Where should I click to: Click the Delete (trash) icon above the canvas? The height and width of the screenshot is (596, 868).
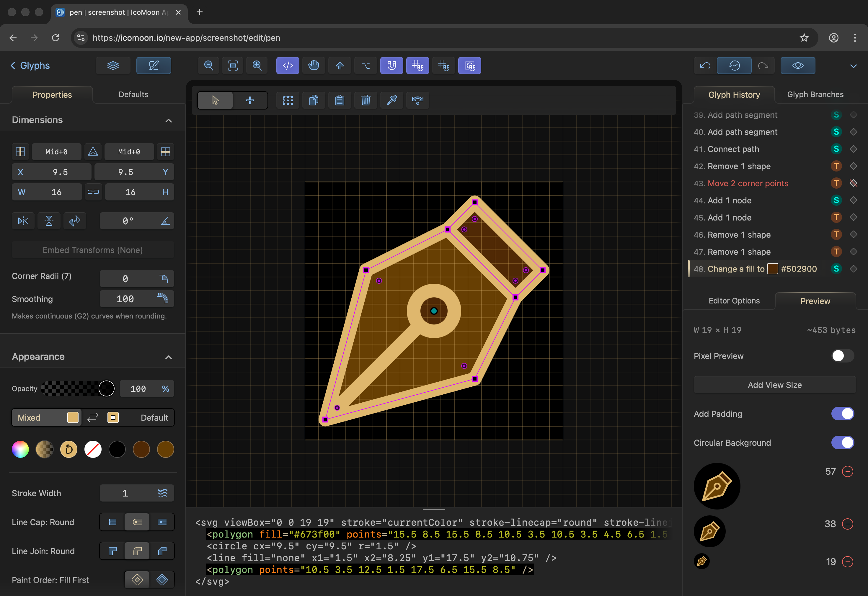click(x=366, y=100)
